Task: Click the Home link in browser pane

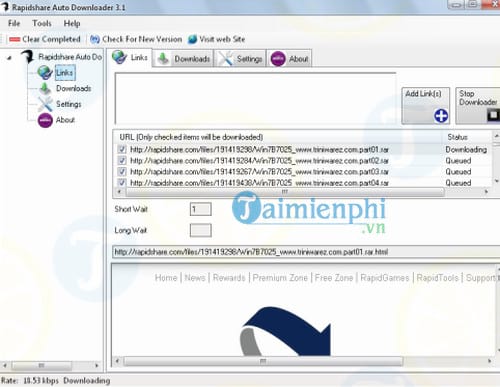Action: coord(166,278)
